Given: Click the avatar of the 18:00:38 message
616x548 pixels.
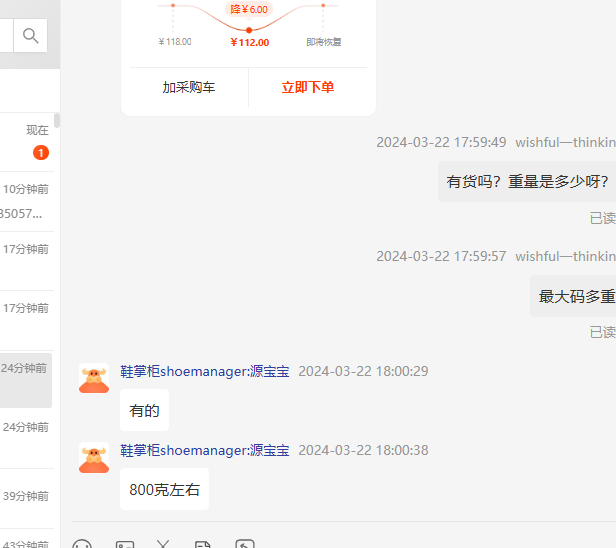Looking at the screenshot, I should (94, 457).
